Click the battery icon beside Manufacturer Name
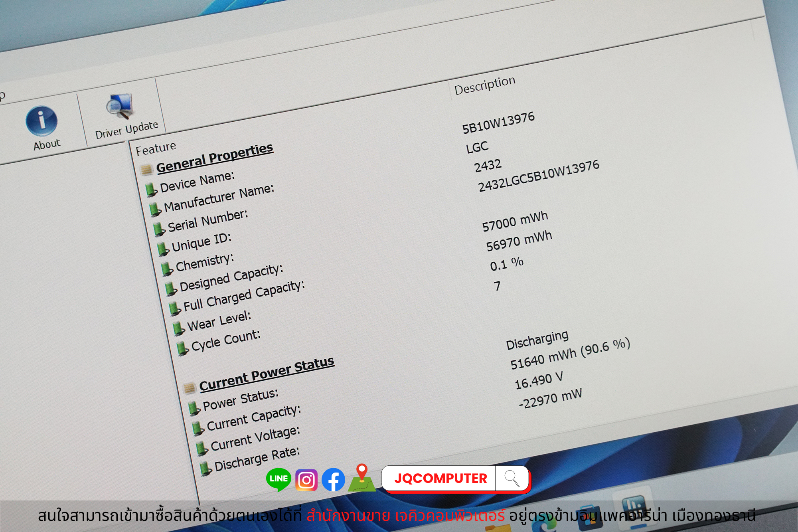 (155, 209)
